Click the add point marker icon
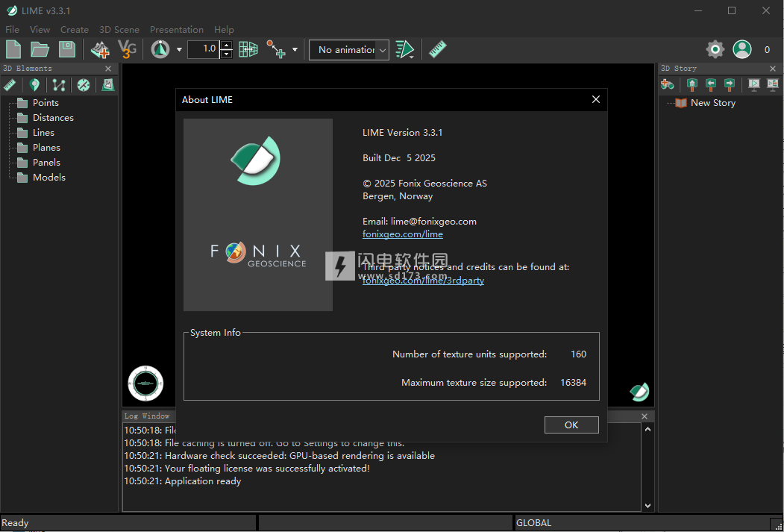This screenshot has height=532, width=784. pos(34,85)
